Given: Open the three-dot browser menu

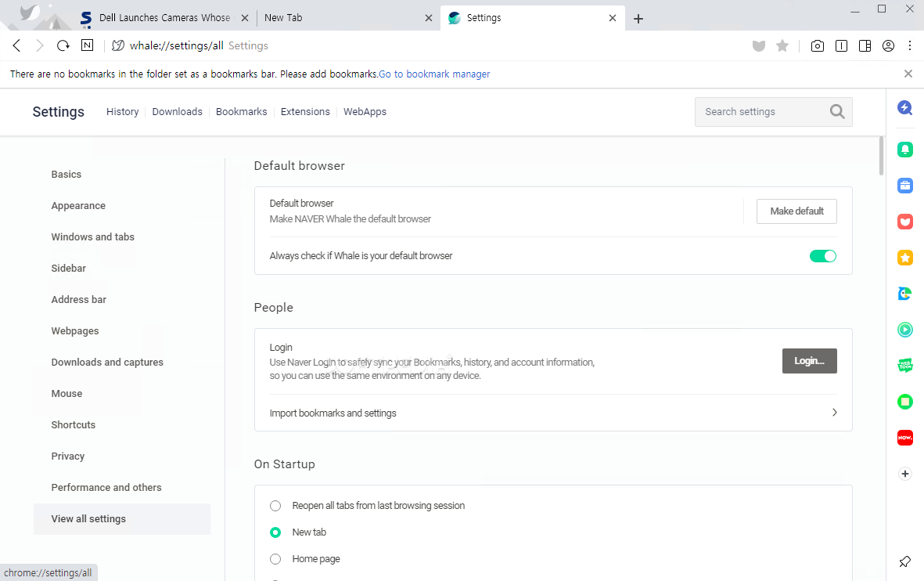Looking at the screenshot, I should (910, 46).
